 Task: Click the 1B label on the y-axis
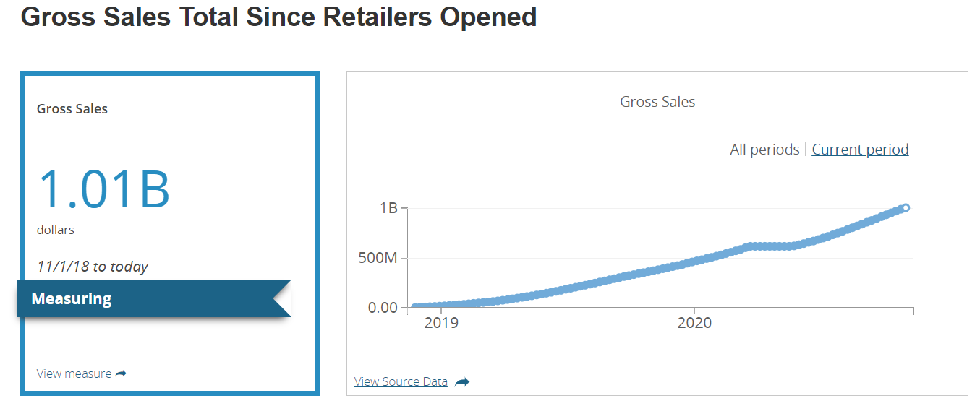point(388,208)
